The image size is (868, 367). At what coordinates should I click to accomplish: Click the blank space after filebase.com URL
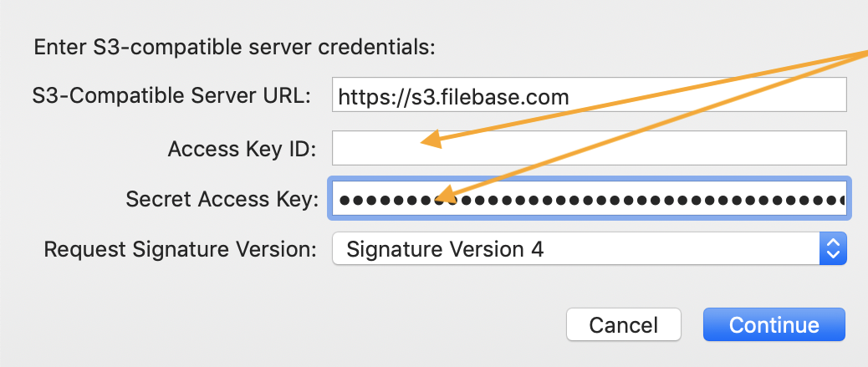click(707, 94)
